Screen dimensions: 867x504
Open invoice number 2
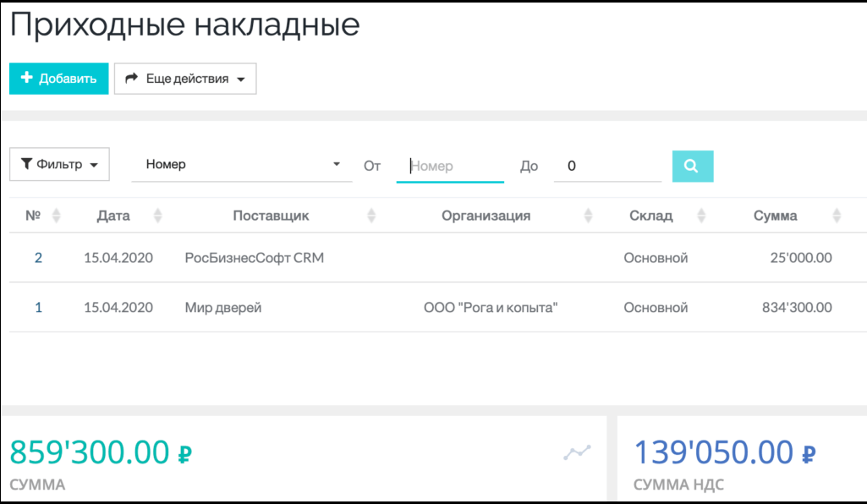(38, 257)
